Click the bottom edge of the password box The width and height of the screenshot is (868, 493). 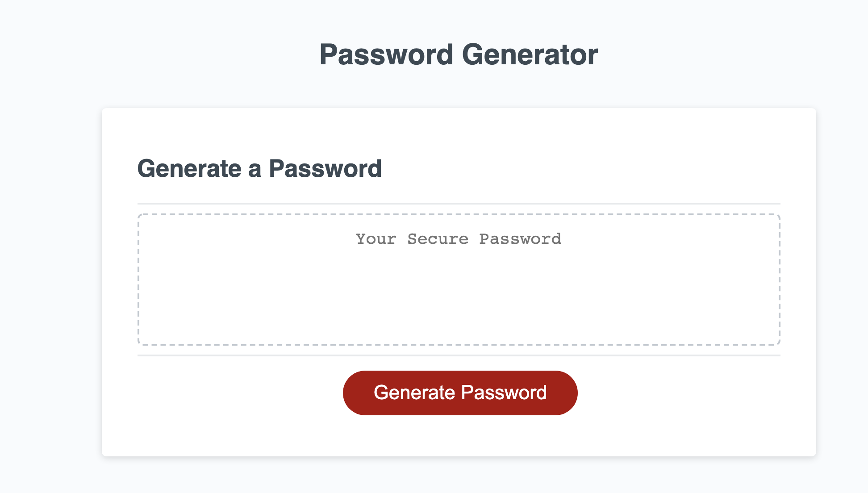coord(459,345)
